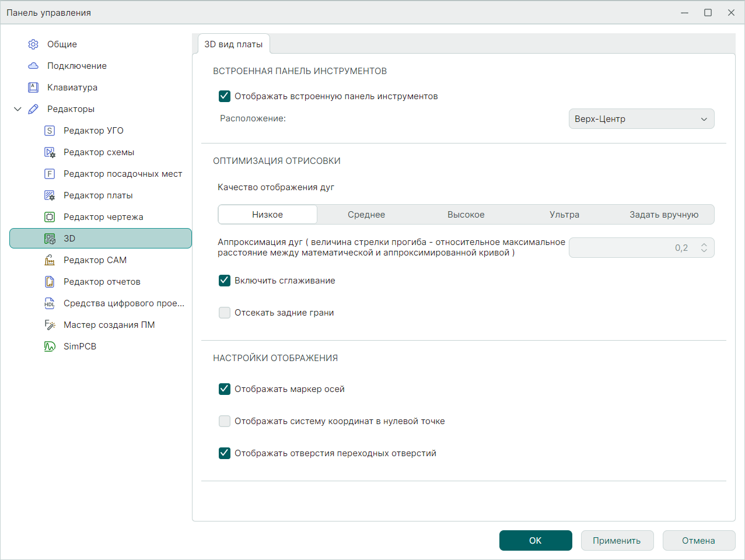Click the SimPCB waveform icon

50,346
